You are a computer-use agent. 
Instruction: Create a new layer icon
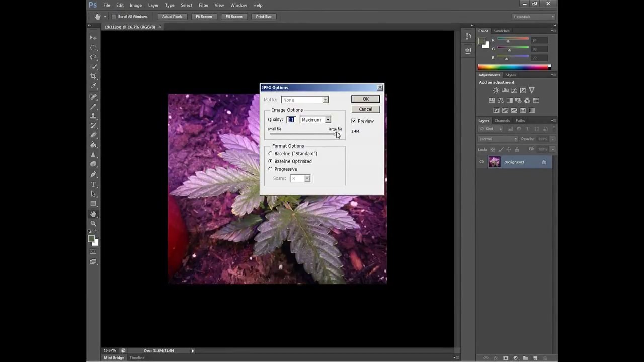coord(535,358)
